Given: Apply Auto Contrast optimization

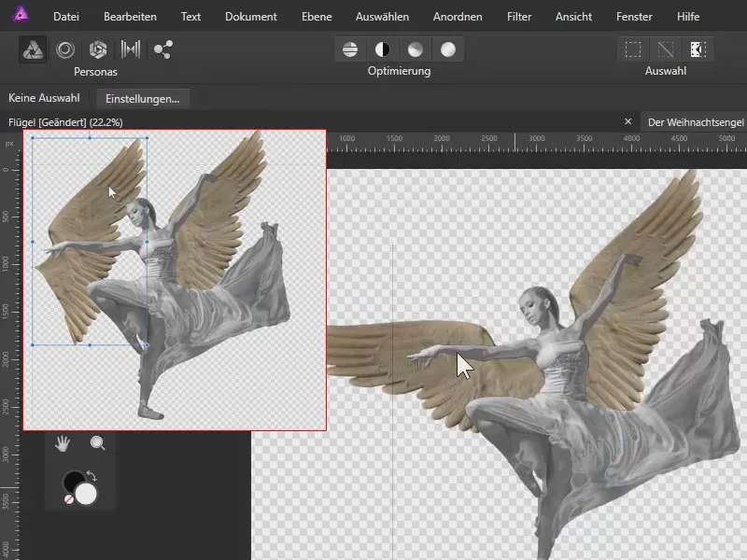Looking at the screenshot, I should tap(383, 49).
